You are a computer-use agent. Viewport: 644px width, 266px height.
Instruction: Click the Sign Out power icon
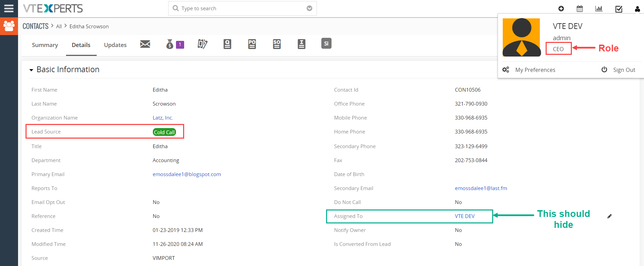point(604,69)
